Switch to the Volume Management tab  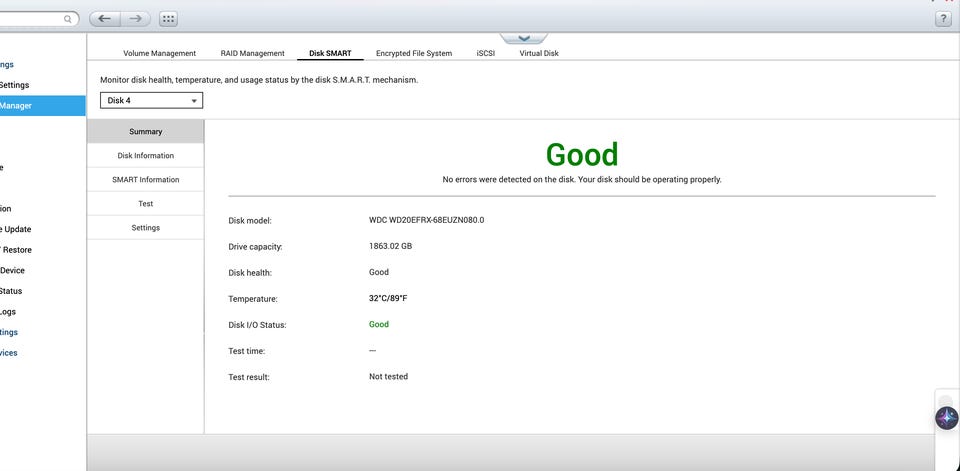[160, 53]
